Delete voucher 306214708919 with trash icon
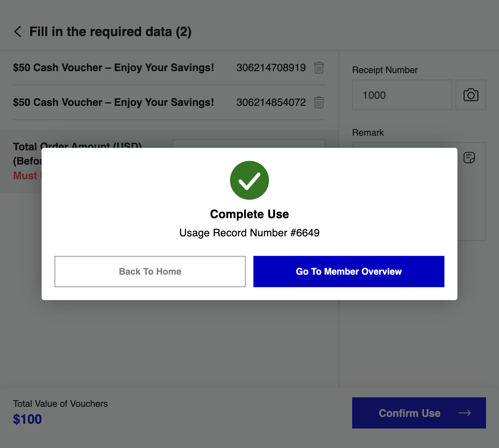The image size is (499, 448). click(319, 68)
